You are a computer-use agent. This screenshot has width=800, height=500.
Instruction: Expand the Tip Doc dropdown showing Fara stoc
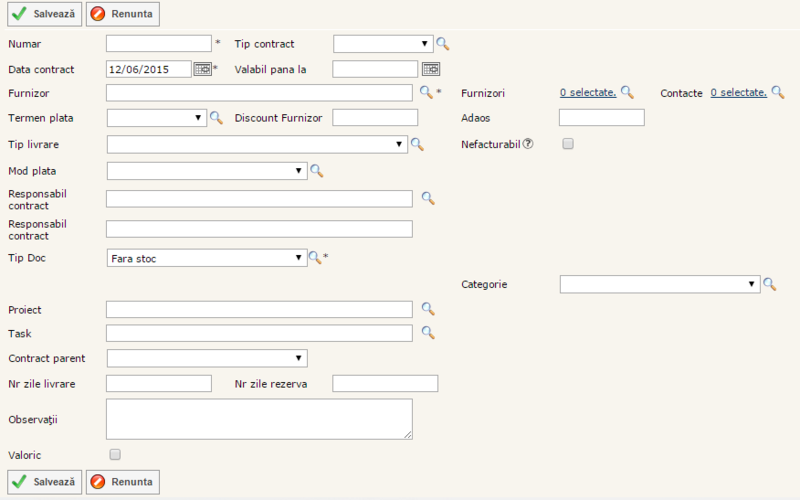coord(206,258)
